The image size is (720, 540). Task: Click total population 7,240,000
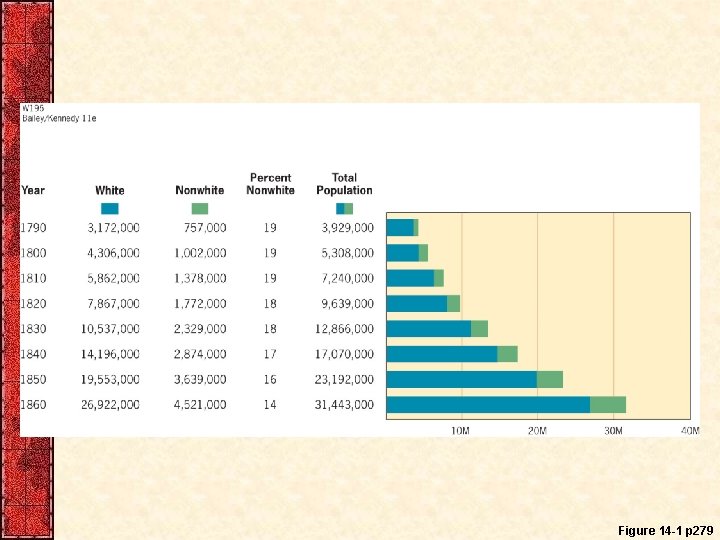click(348, 278)
